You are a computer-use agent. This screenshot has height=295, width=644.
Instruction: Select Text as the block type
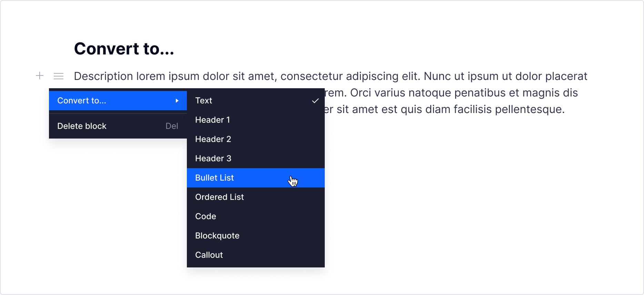point(204,101)
